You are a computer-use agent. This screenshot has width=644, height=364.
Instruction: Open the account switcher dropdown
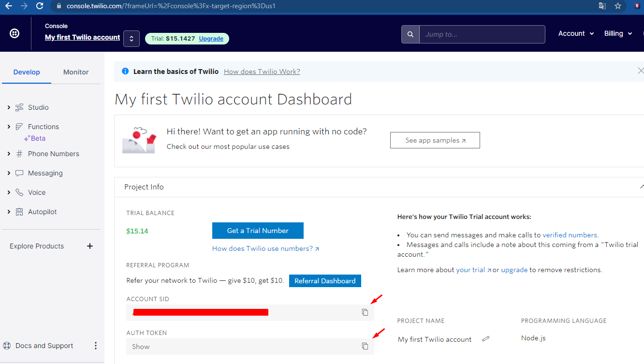click(132, 38)
